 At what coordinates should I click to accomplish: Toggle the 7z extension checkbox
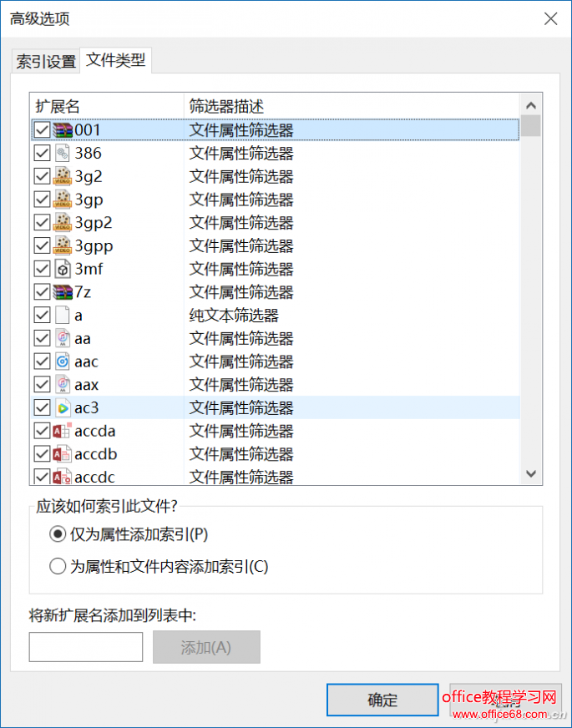point(43,292)
